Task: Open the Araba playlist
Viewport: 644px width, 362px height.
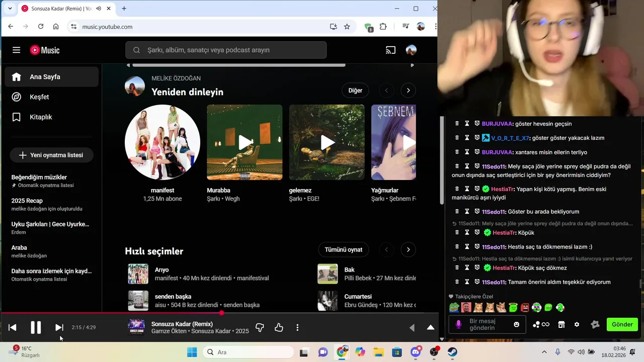Action: coord(51,251)
